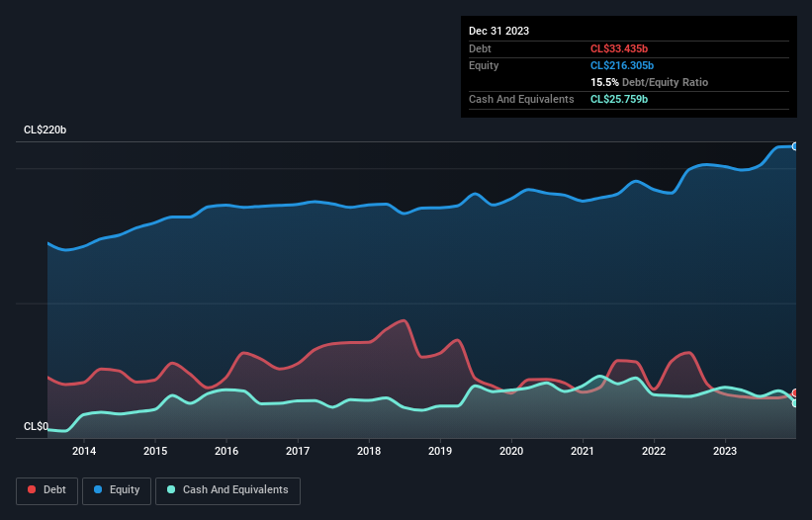Click the red Debt legend dot
The image size is (812, 520).
click(x=32, y=489)
